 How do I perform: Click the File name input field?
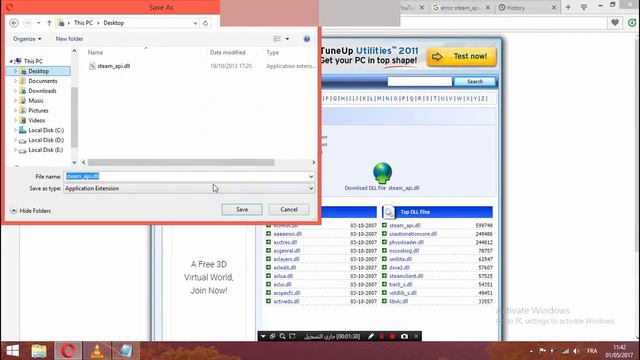[x=186, y=176]
